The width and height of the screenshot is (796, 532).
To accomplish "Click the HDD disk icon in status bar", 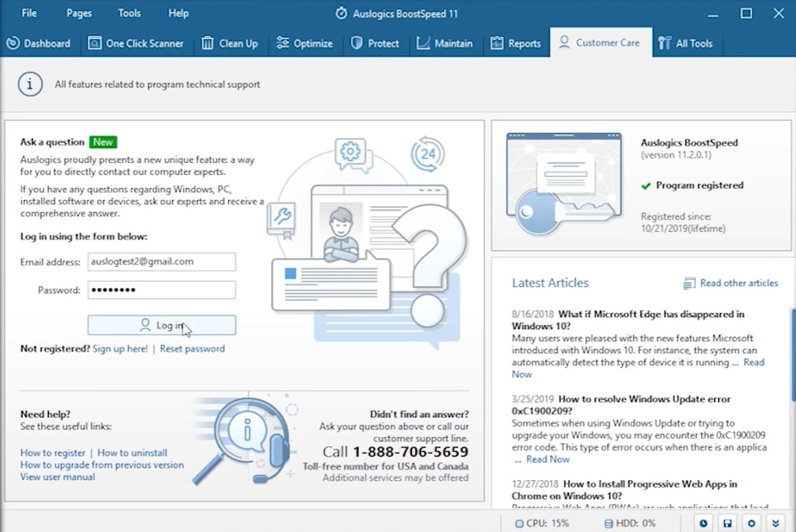I will pyautogui.click(x=608, y=523).
